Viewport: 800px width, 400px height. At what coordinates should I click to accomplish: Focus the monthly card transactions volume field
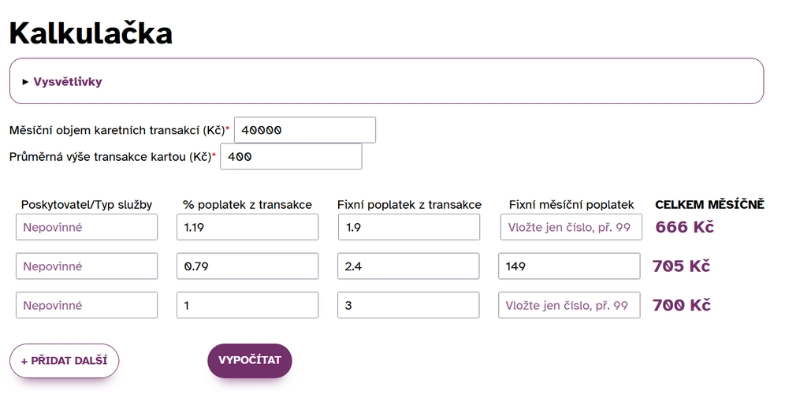tap(305, 130)
